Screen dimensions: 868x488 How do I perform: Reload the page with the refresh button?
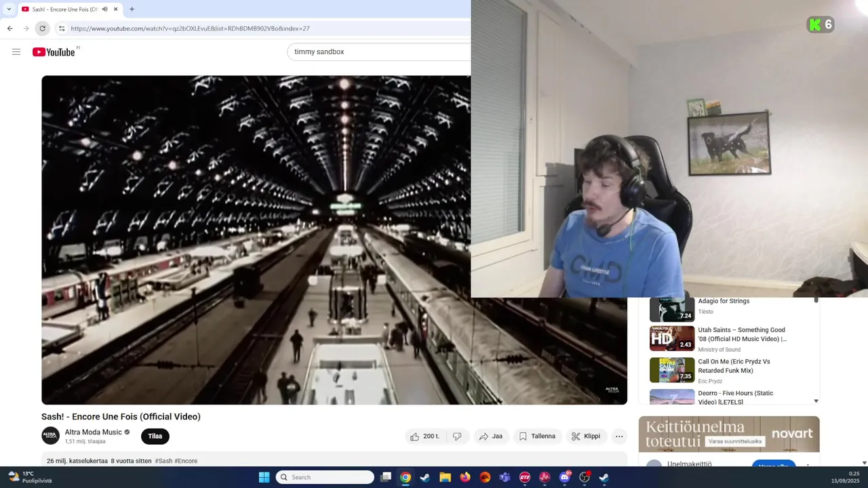[42, 28]
